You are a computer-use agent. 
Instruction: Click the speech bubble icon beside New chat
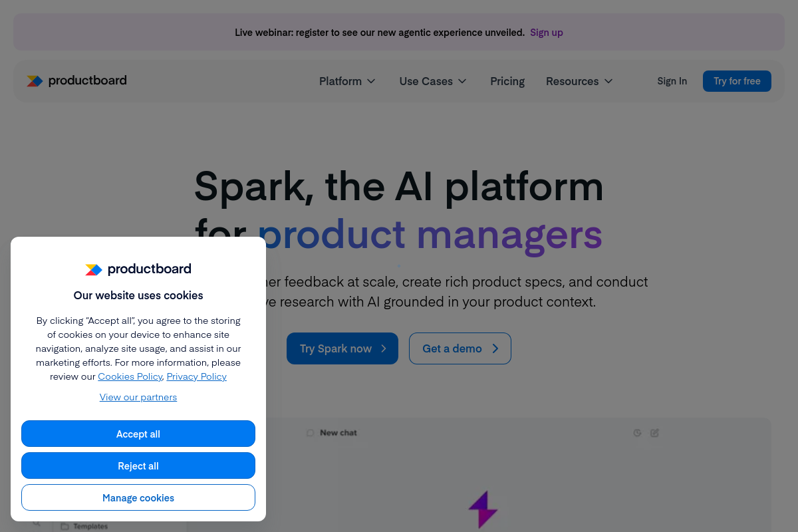pos(310,433)
